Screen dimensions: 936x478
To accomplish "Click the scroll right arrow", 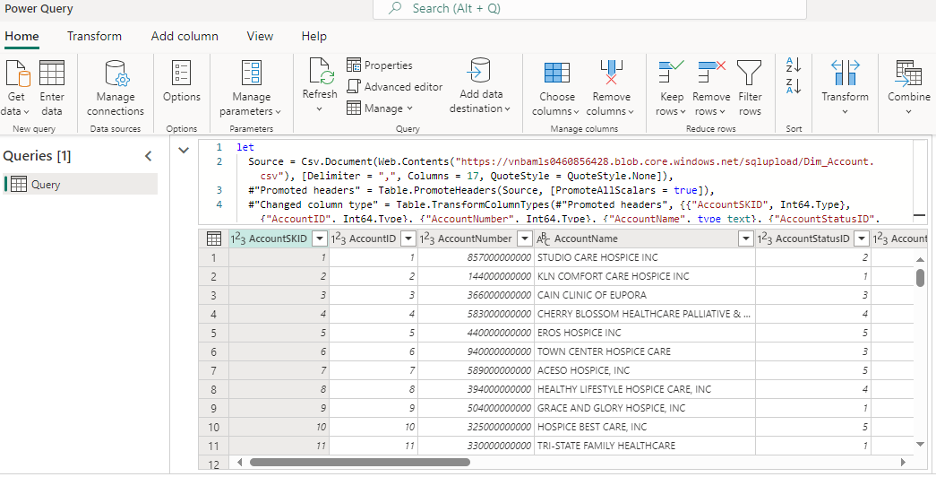I will tap(903, 462).
